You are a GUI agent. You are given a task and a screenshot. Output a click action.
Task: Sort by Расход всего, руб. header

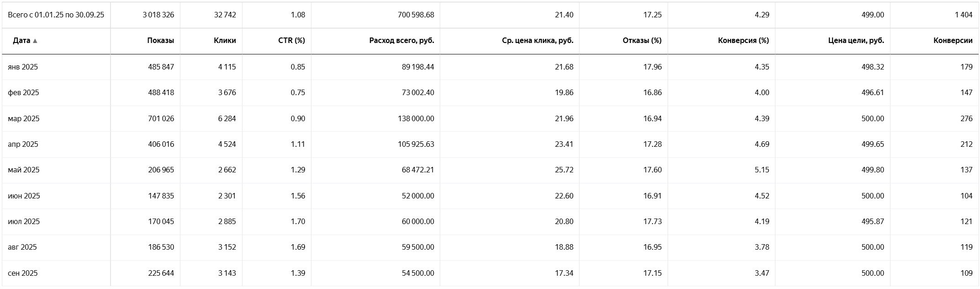coord(401,41)
